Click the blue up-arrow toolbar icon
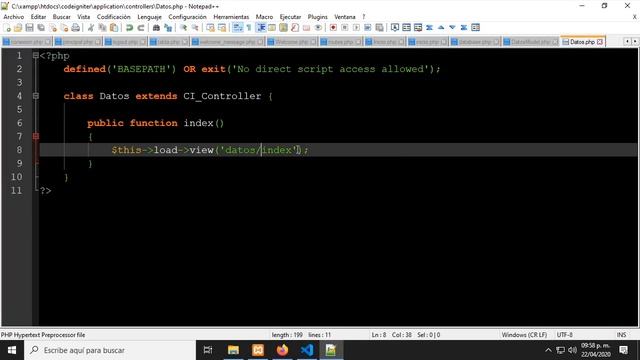This screenshot has height=360, width=640. (441, 28)
